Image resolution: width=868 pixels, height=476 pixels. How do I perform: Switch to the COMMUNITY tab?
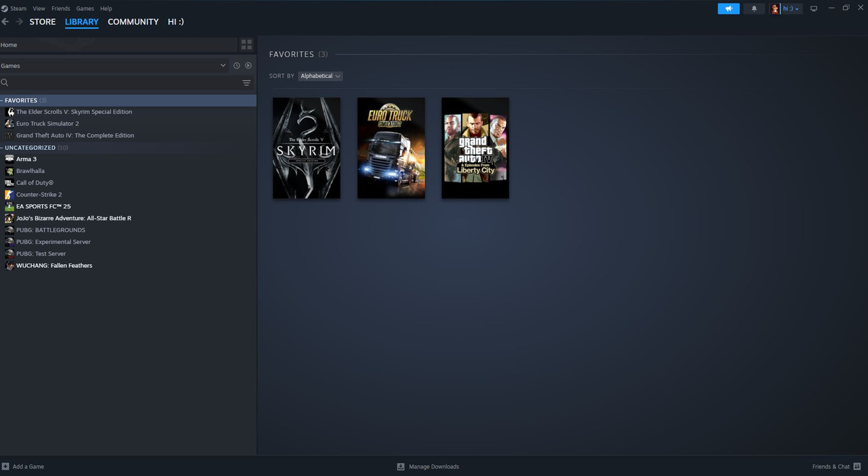[133, 22]
